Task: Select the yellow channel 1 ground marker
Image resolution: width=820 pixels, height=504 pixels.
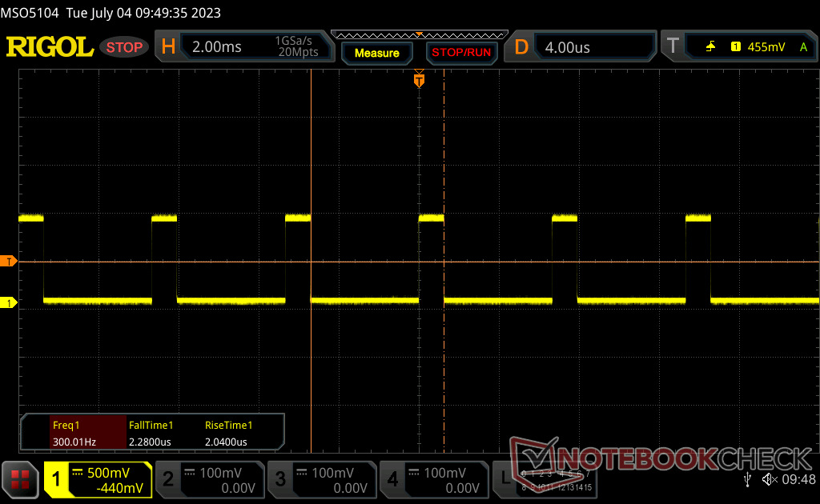Action: [9, 302]
